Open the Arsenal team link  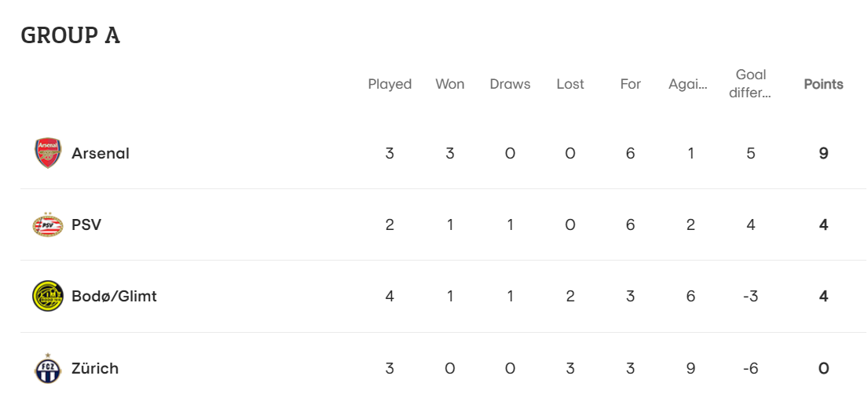click(x=101, y=153)
